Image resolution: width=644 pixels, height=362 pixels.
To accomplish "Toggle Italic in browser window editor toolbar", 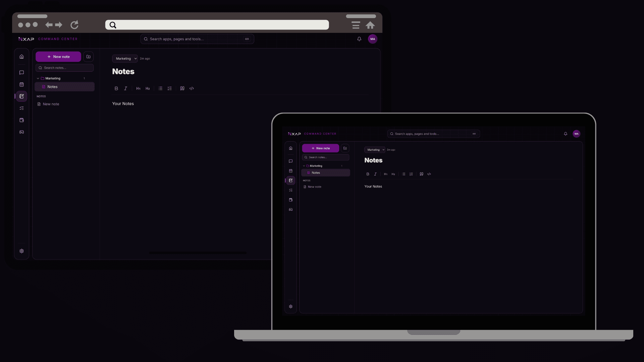I will [125, 88].
